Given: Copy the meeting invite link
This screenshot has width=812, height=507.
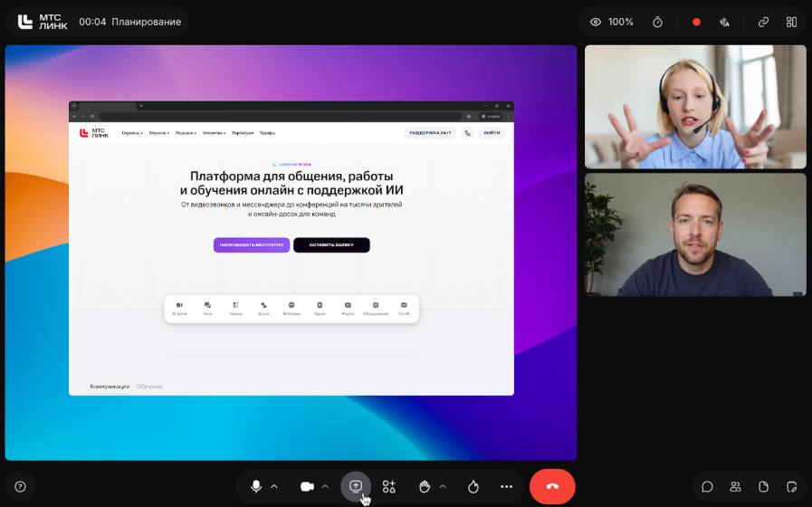Looking at the screenshot, I should [x=763, y=22].
